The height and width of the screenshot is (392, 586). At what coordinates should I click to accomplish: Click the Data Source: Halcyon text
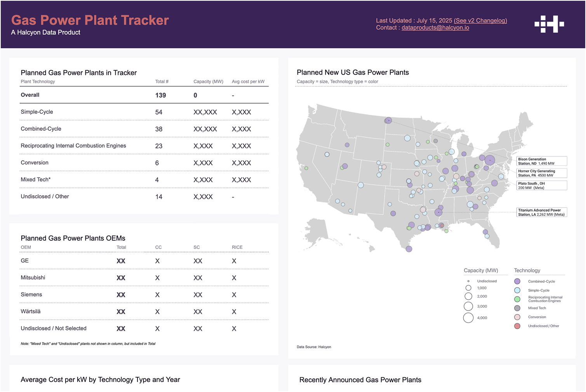314,347
